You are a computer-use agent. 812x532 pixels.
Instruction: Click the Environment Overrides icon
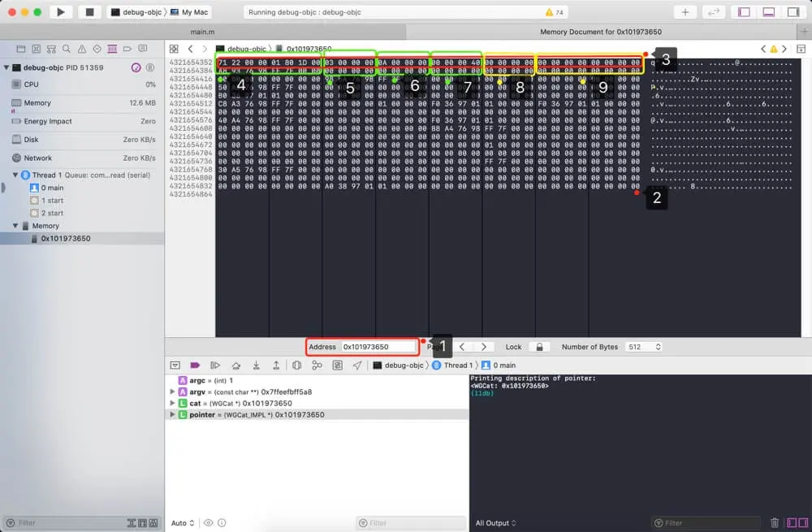click(337, 365)
